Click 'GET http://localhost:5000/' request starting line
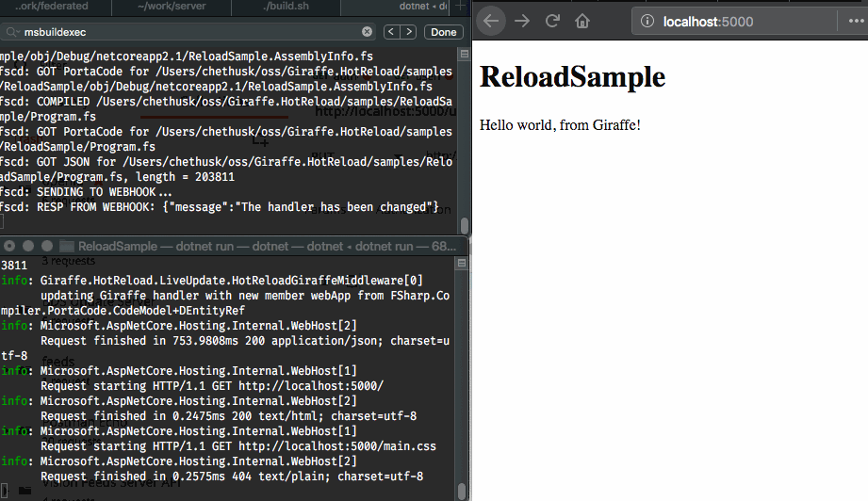The width and height of the screenshot is (868, 501). tap(212, 385)
